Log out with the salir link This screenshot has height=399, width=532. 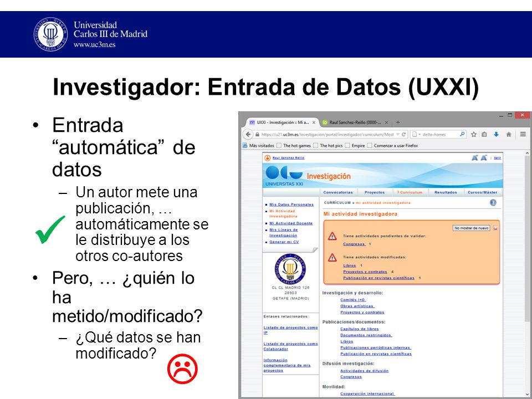[498, 158]
